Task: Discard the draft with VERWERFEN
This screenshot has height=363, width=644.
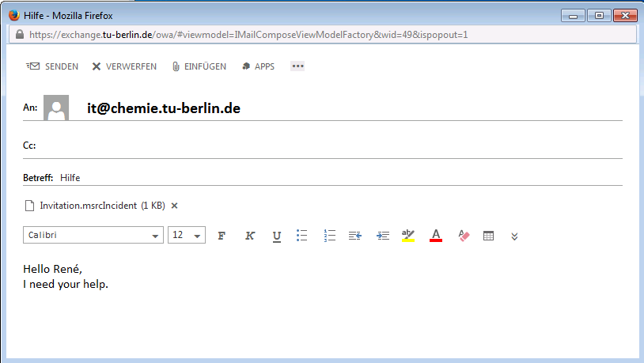Action: pos(124,66)
